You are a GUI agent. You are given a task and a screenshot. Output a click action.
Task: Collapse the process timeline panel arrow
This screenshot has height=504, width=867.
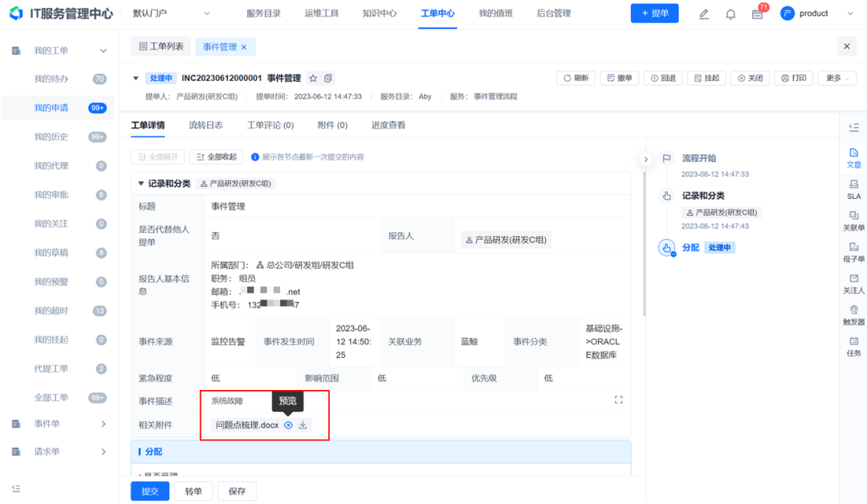645,159
